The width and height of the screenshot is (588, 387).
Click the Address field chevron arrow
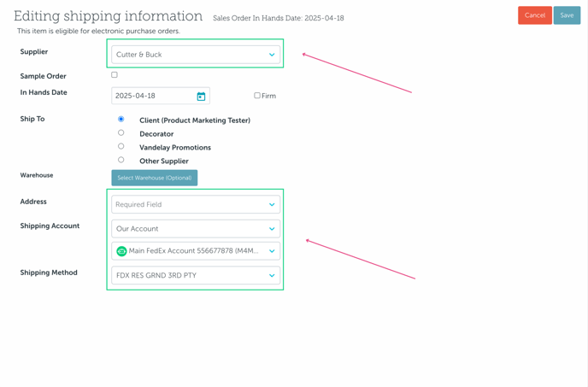click(272, 205)
